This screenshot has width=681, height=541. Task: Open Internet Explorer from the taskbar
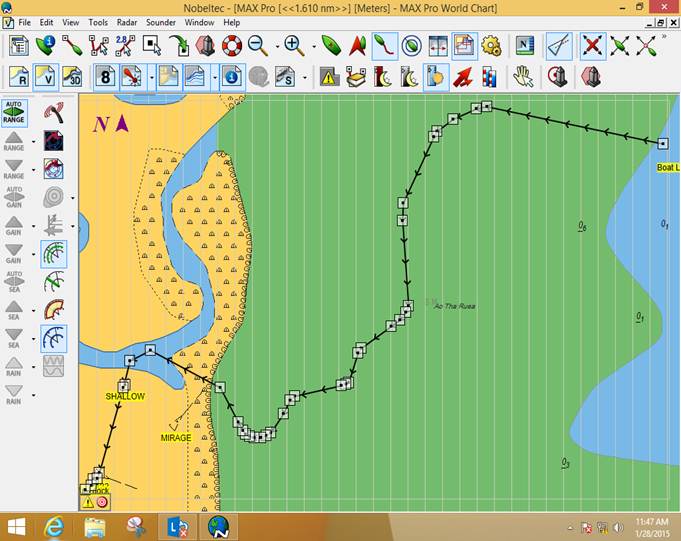pyautogui.click(x=53, y=526)
